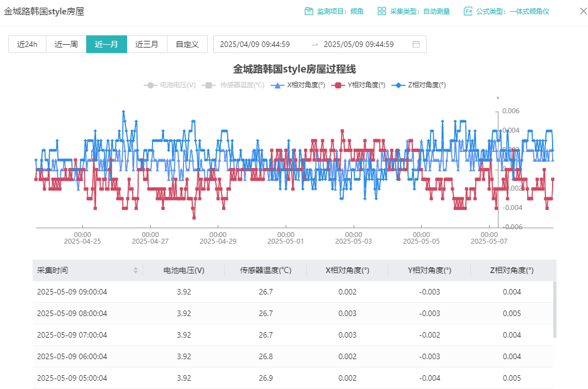
Task: Click the 自定义 custom range button
Action: pyautogui.click(x=187, y=44)
